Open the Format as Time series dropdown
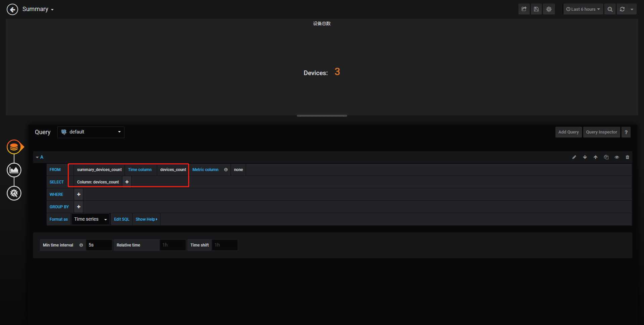Screen dimensions: 644x325 (90, 219)
